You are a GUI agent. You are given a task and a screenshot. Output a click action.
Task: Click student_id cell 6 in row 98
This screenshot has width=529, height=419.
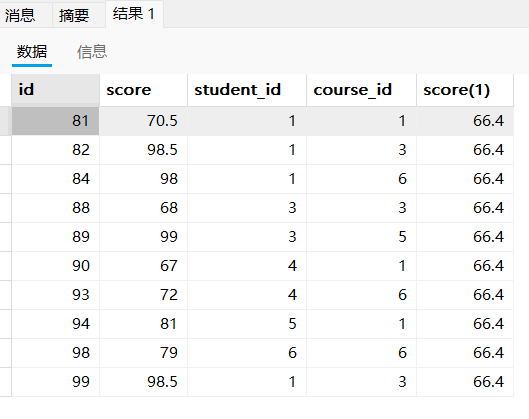247,353
